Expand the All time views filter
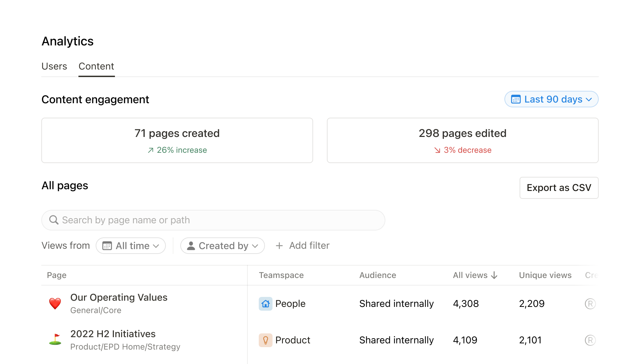The height and width of the screenshot is (364, 640). pos(131,246)
